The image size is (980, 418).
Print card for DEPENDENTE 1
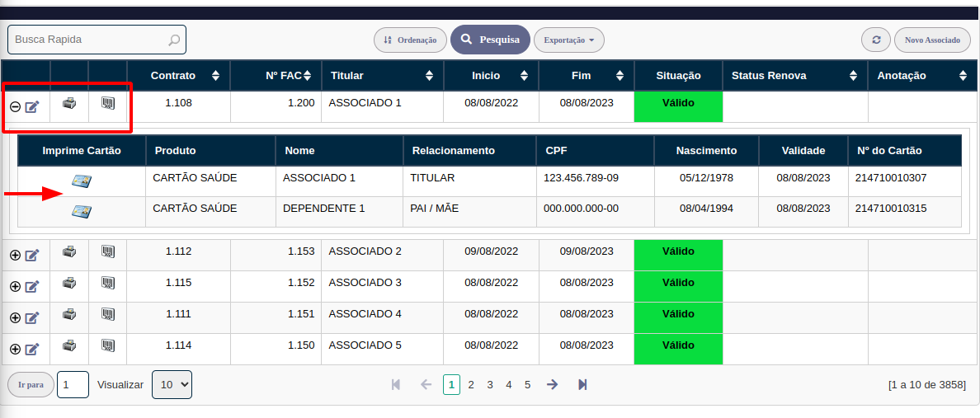pyautogui.click(x=82, y=212)
